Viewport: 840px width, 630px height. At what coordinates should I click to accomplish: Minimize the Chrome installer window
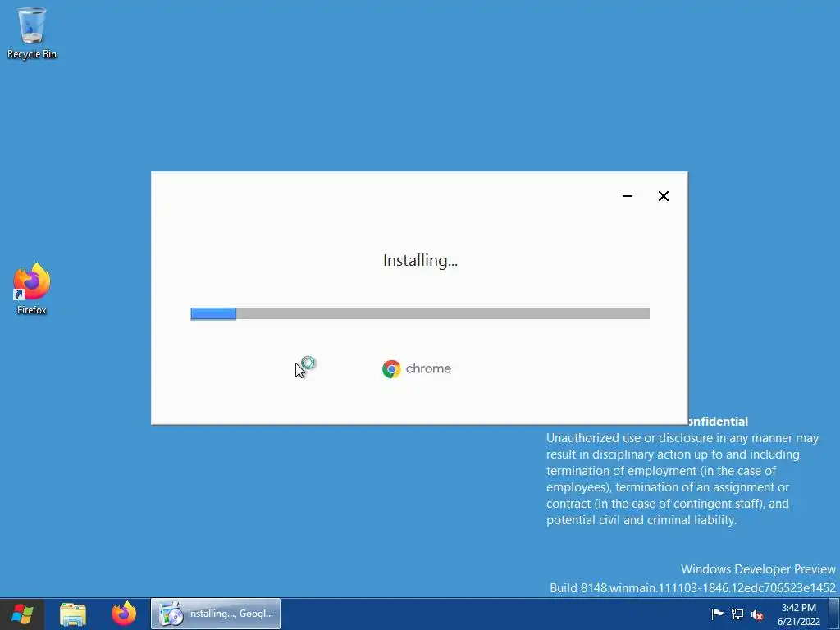click(628, 196)
